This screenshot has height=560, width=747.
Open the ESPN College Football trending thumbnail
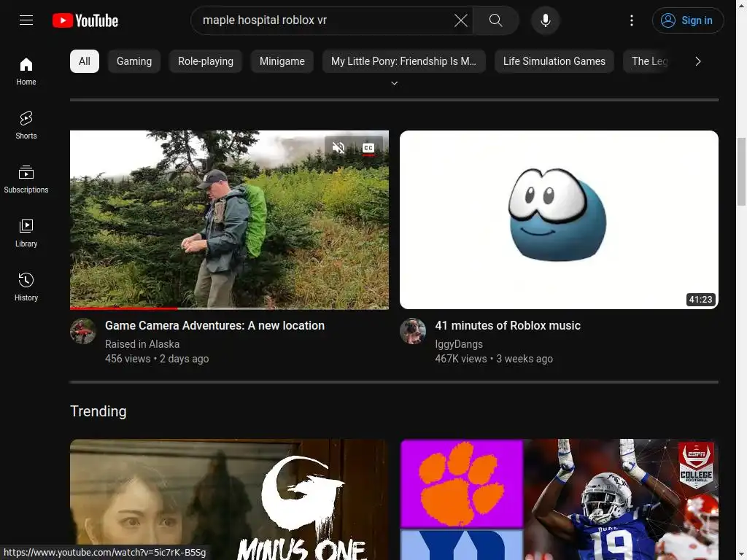coord(559,499)
